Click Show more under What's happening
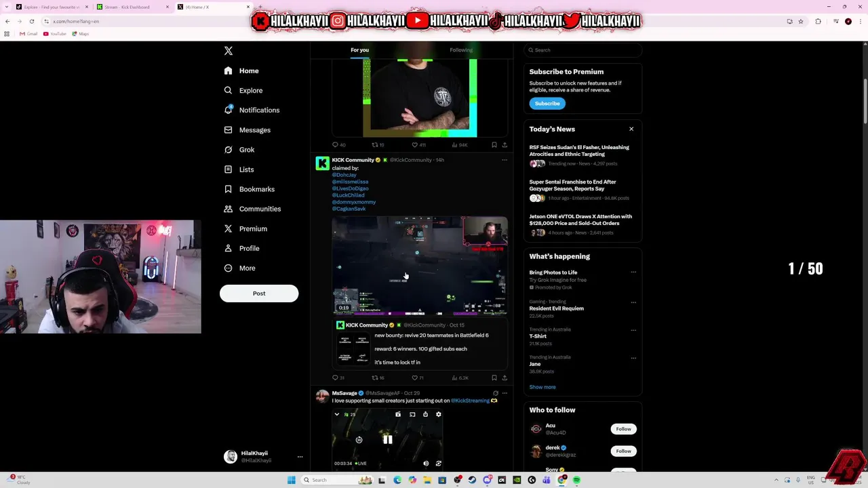868x488 pixels. pyautogui.click(x=542, y=387)
